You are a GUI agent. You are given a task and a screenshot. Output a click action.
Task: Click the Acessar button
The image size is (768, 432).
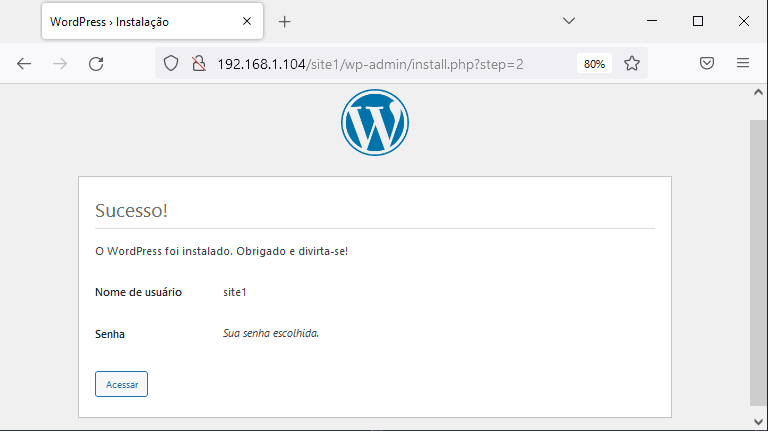[x=121, y=384]
